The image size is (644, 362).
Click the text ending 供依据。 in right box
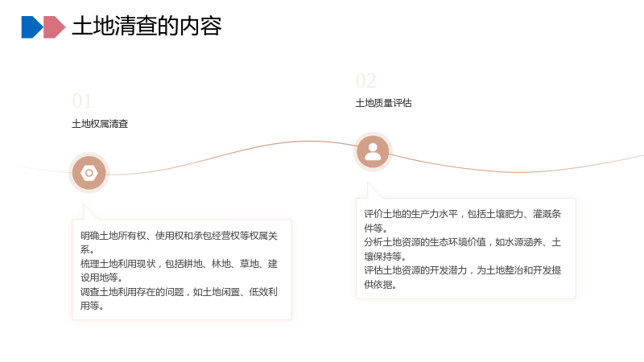[380, 285]
